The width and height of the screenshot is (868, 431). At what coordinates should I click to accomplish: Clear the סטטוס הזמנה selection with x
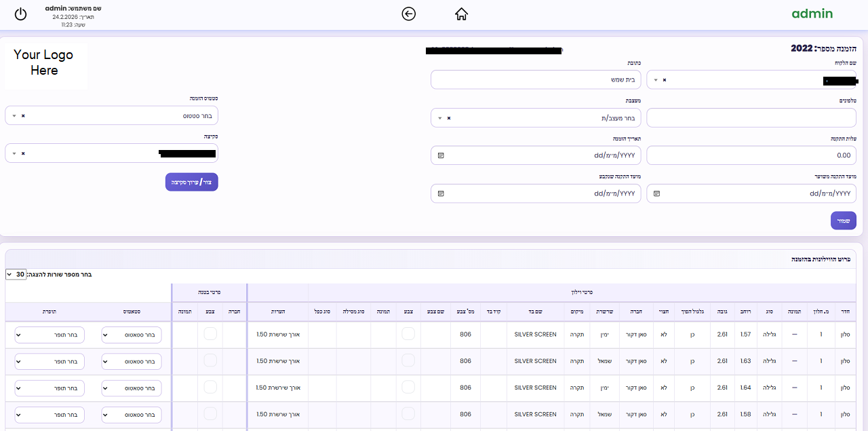23,115
